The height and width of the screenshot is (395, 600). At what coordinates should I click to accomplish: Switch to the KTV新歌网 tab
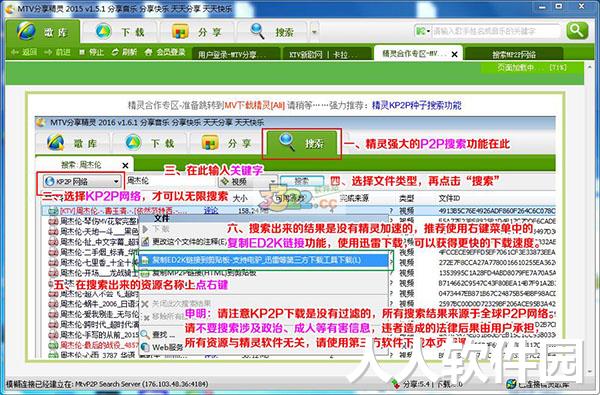326,54
